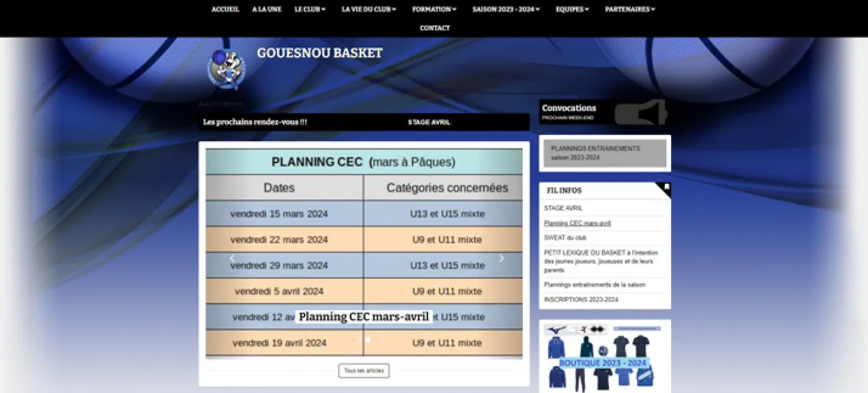
Task: Click the Convocations megaphone icon
Action: (640, 112)
